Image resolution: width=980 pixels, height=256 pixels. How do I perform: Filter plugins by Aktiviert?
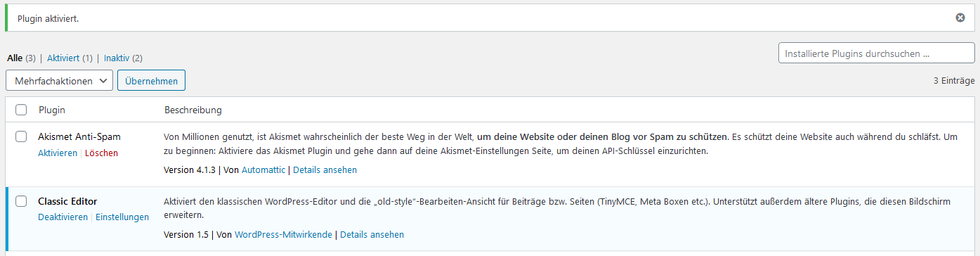point(63,58)
